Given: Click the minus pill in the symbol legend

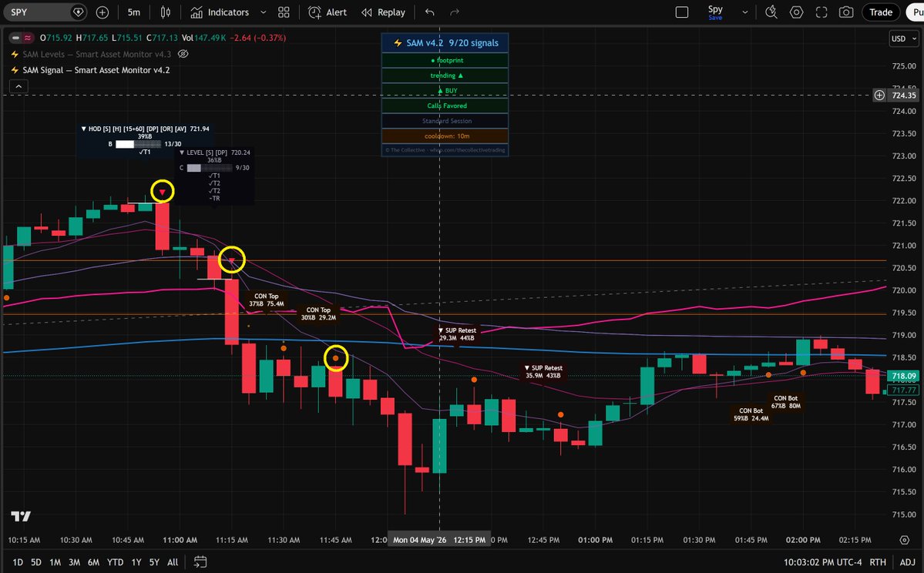Looking at the screenshot, I should pos(15,38).
